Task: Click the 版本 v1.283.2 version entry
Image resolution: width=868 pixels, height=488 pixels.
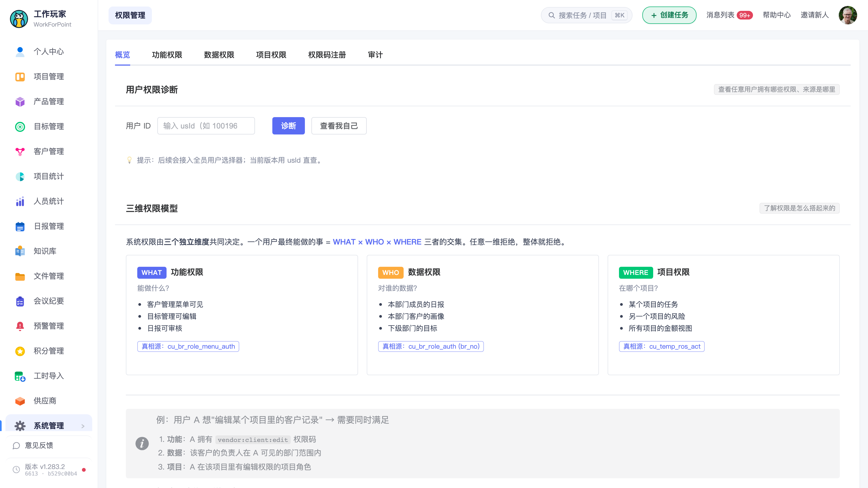Action: point(49,470)
